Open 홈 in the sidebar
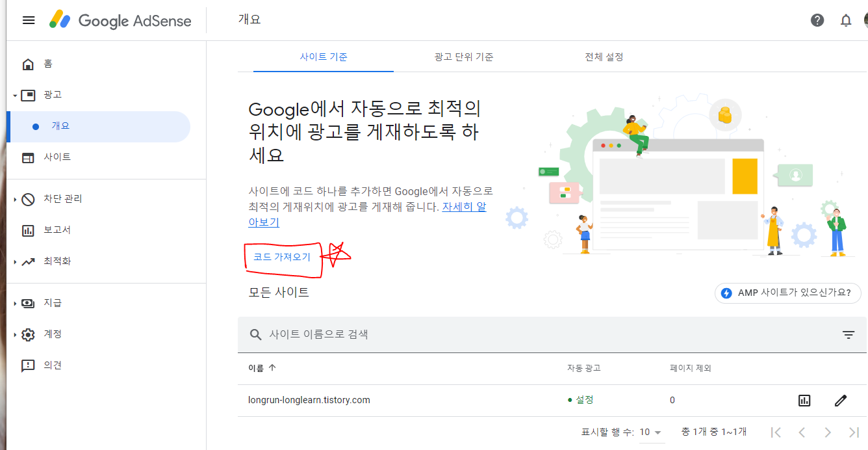This screenshot has height=450, width=868. click(48, 64)
